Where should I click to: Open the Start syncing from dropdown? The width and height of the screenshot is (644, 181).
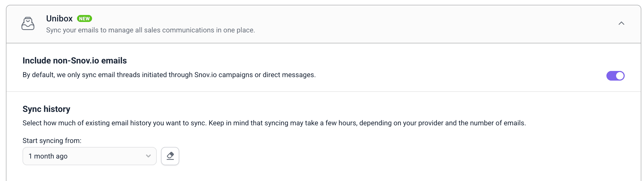(90, 156)
